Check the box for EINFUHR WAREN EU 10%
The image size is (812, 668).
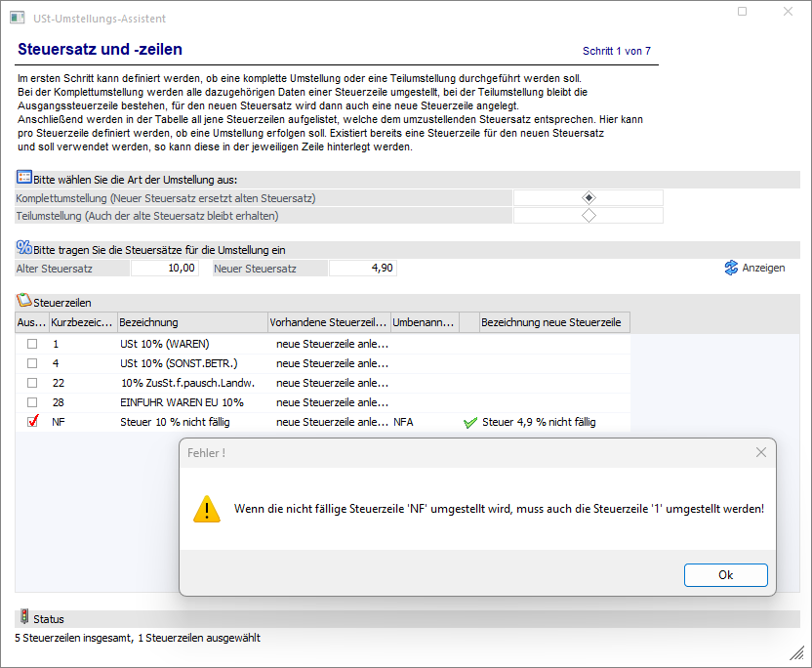coord(32,402)
